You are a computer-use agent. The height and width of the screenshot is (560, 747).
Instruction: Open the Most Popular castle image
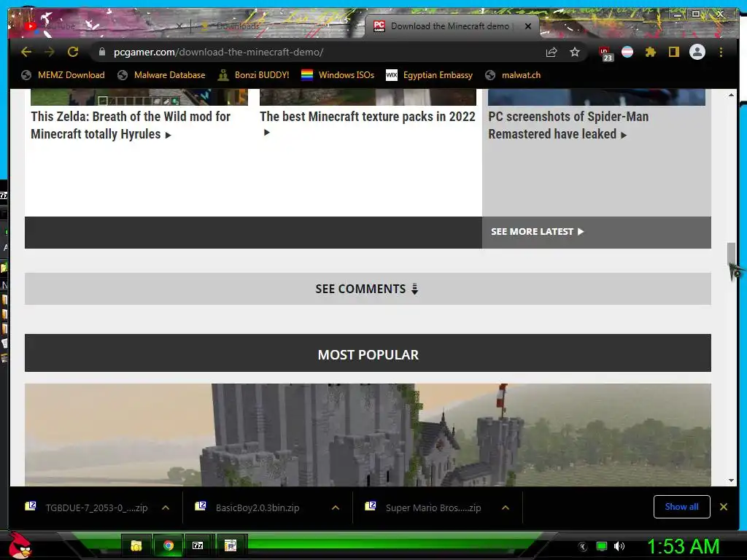[368, 435]
